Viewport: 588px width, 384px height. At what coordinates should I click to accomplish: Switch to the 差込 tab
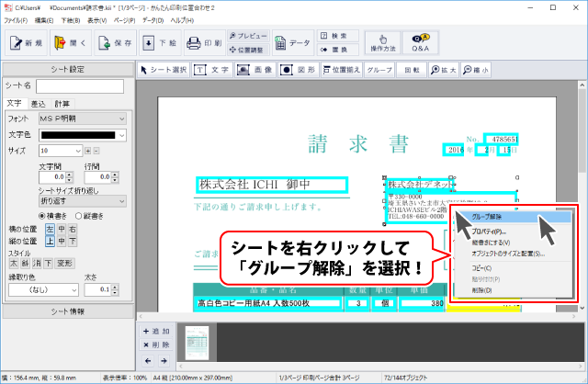(38, 104)
